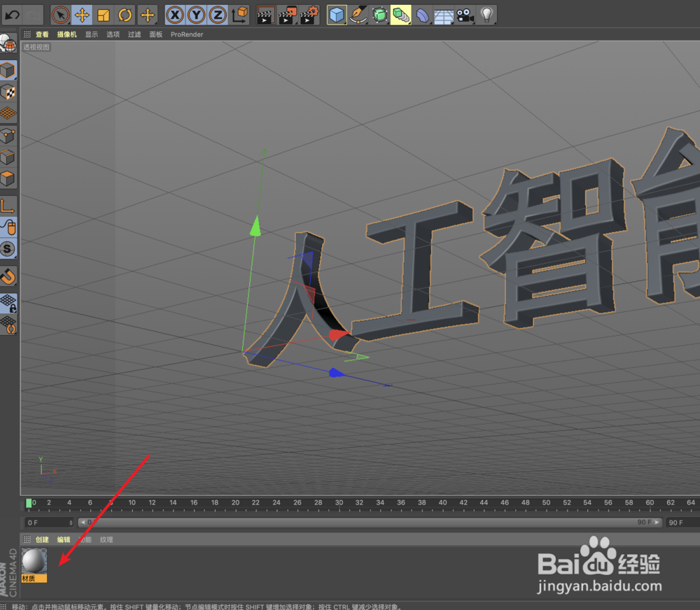Image resolution: width=700 pixels, height=610 pixels.
Task: Activate the Move tool
Action: 82,15
